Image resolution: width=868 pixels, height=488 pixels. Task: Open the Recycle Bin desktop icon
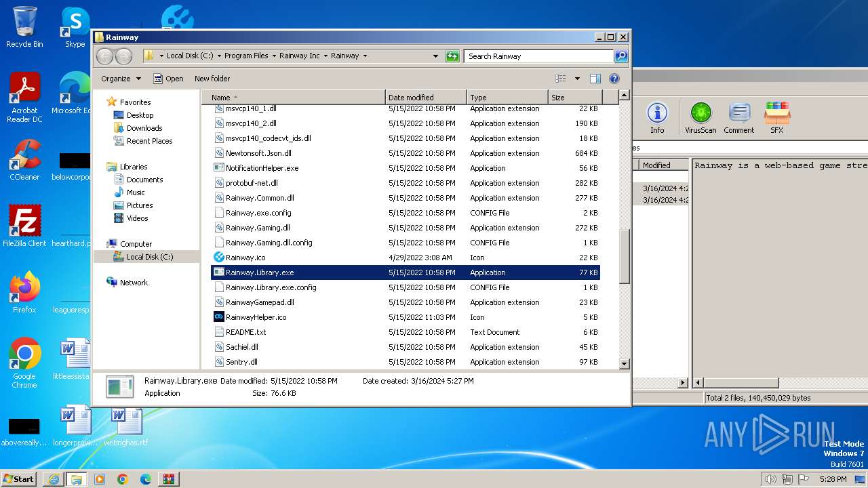(x=24, y=27)
